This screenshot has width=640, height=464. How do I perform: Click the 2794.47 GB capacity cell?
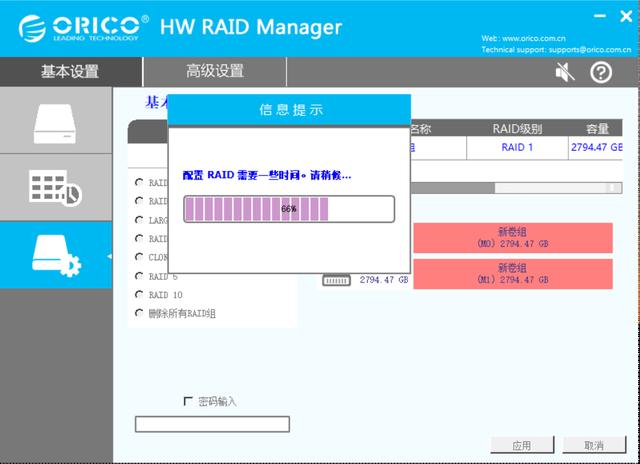point(596,147)
